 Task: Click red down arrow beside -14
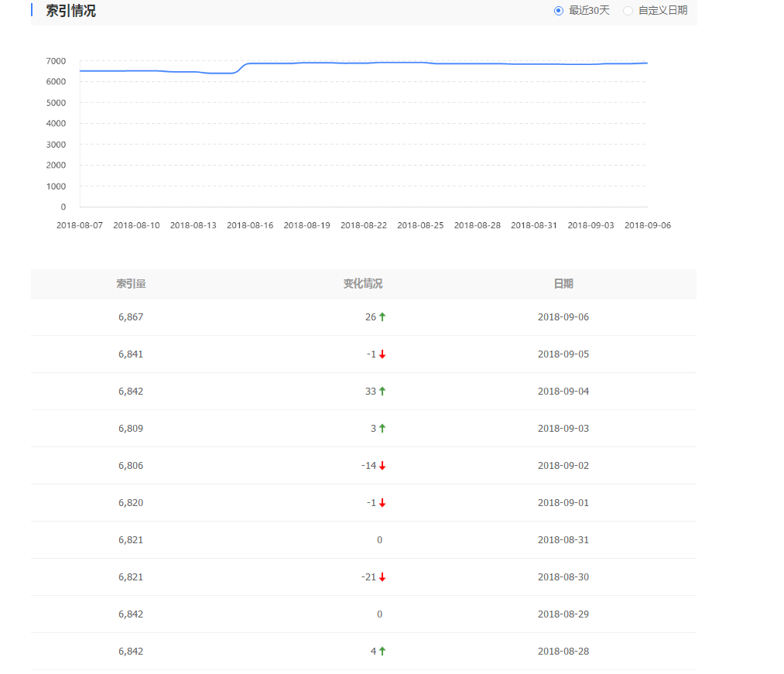(382, 466)
